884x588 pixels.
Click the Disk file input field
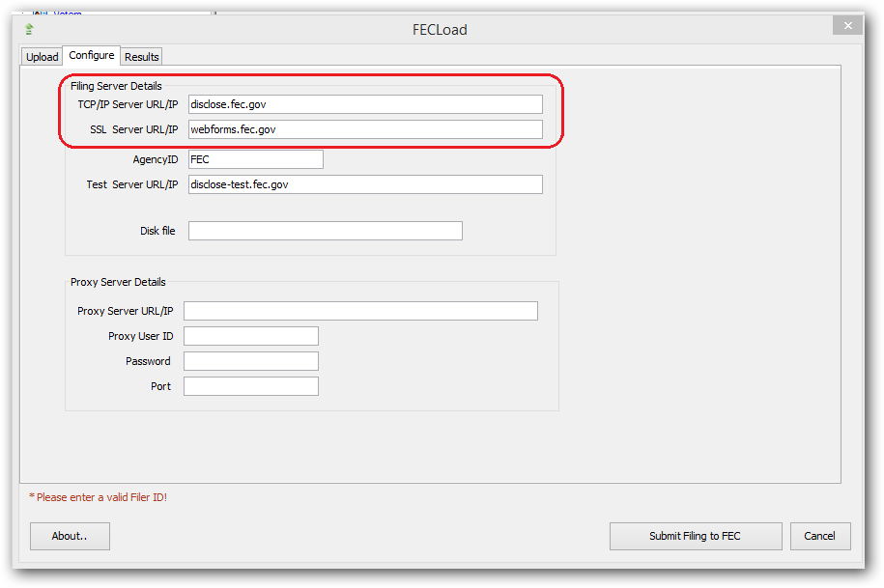click(325, 231)
